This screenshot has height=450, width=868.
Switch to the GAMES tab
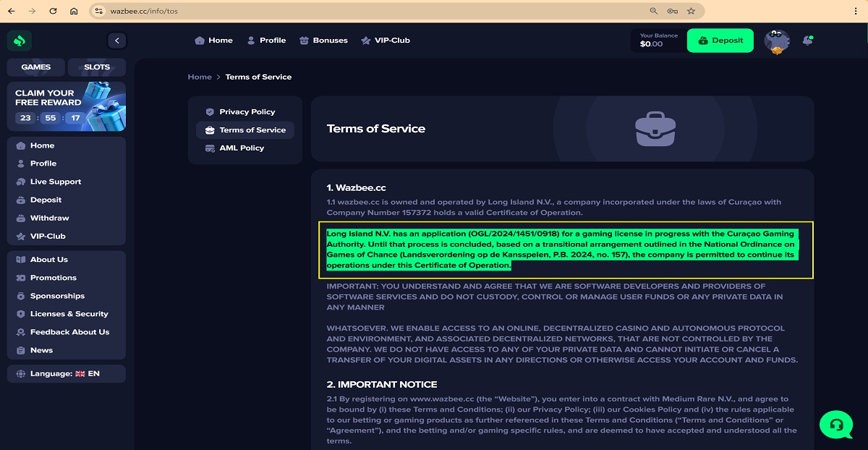pyautogui.click(x=35, y=67)
